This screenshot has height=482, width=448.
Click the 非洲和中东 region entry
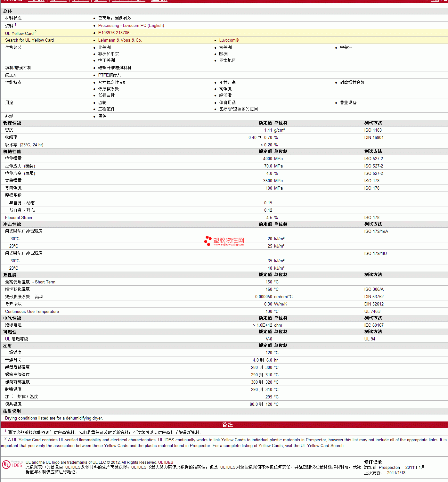pos(109,54)
